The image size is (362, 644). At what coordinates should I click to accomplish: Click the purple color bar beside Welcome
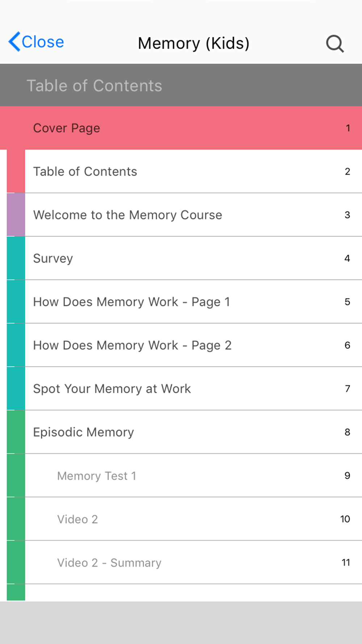(x=16, y=215)
